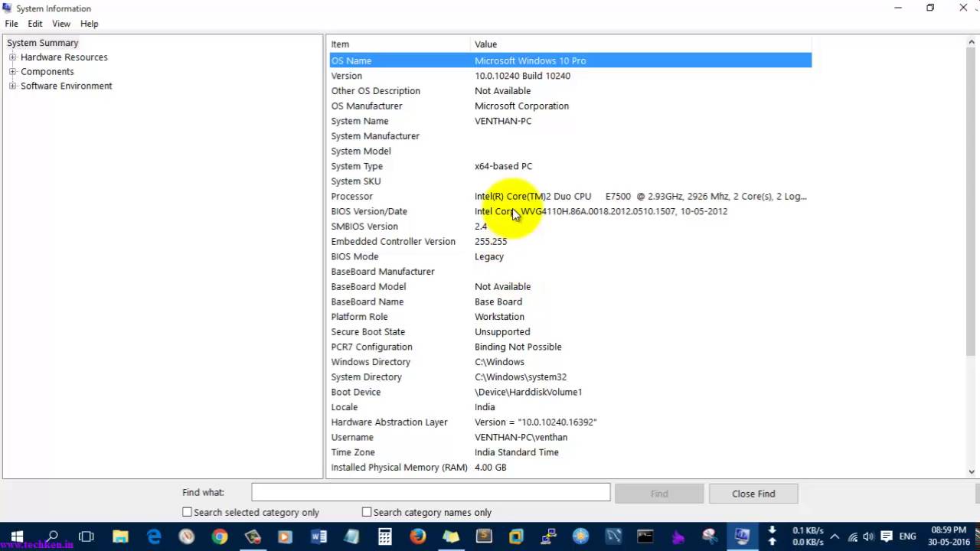Screen dimensions: 980x551
Task: Open clock showing 08:59 PM
Action: tap(949, 536)
